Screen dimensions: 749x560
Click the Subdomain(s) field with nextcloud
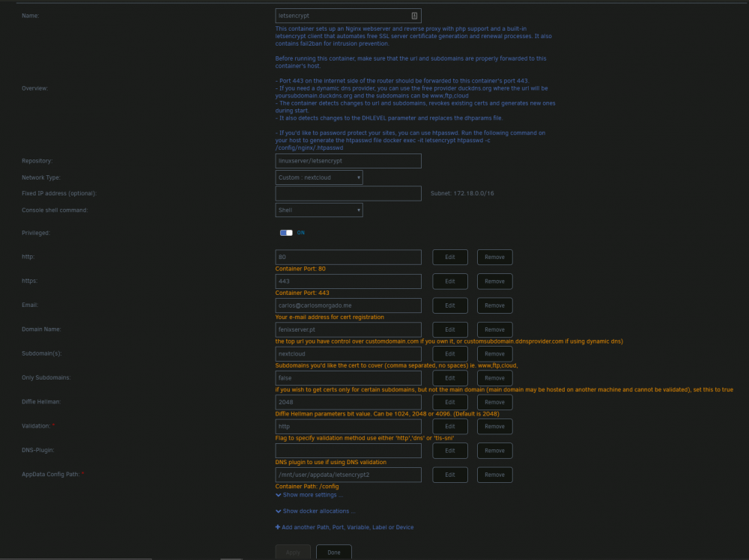click(348, 354)
